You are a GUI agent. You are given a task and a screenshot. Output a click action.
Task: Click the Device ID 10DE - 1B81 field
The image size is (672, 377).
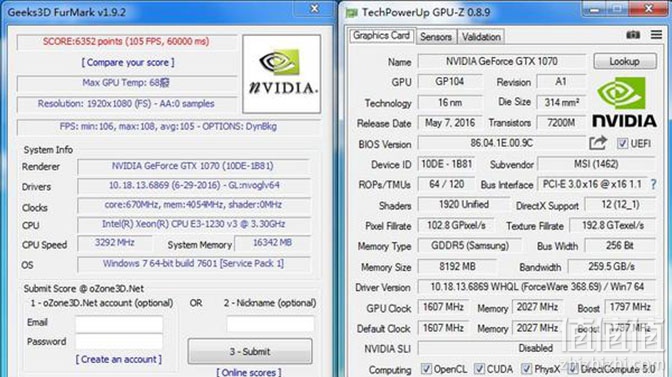tap(446, 164)
